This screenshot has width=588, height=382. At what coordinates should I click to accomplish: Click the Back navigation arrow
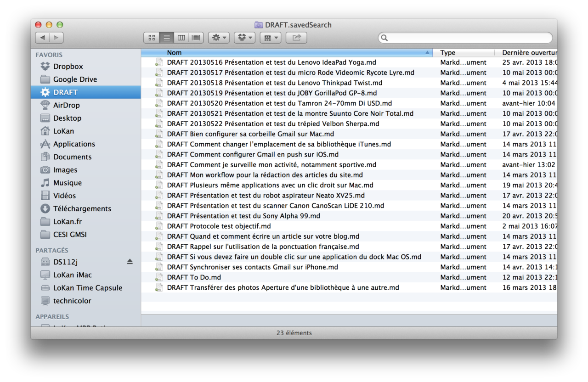coord(42,38)
